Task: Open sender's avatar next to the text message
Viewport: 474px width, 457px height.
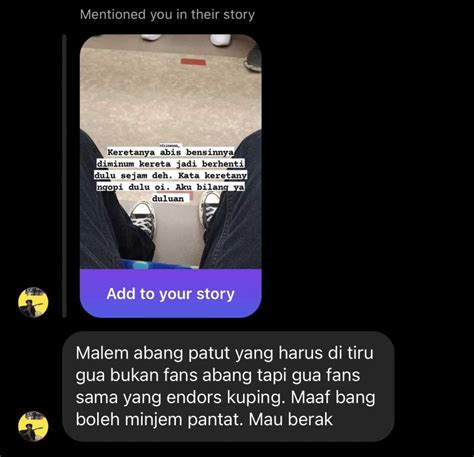Action: [33, 426]
